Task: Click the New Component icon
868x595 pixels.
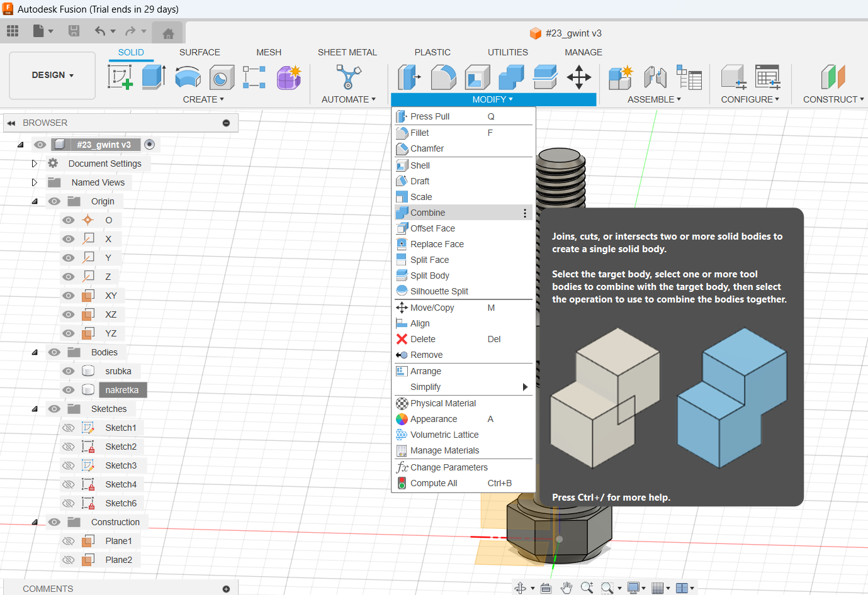Action: click(x=621, y=77)
